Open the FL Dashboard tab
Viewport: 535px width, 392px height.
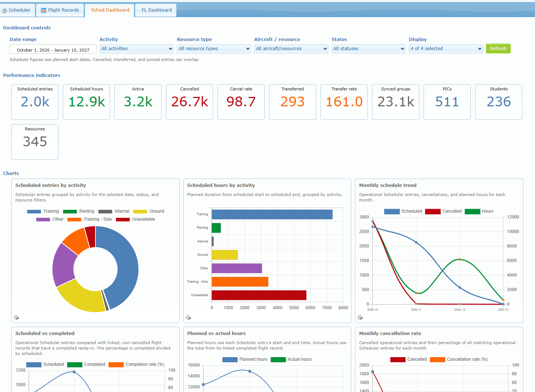coord(156,10)
